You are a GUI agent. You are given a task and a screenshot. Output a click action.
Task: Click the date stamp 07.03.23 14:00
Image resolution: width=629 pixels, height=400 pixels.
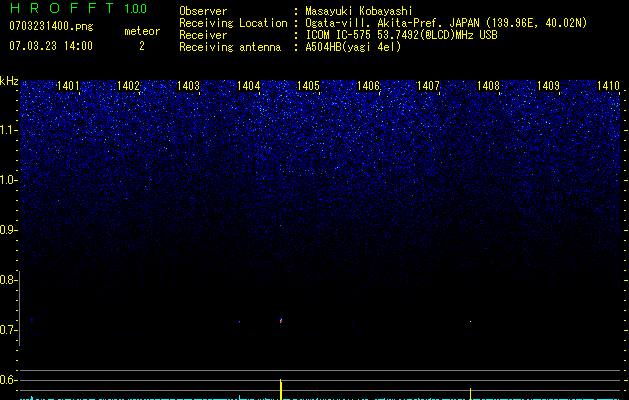coord(51,46)
